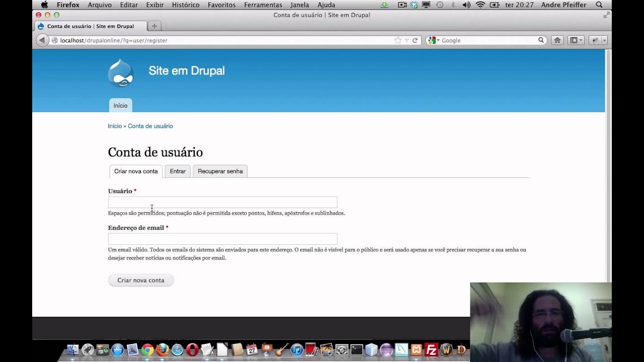Viewport: 644px width, 362px height.
Task: Launch Opera from the dock
Action: [192, 349]
